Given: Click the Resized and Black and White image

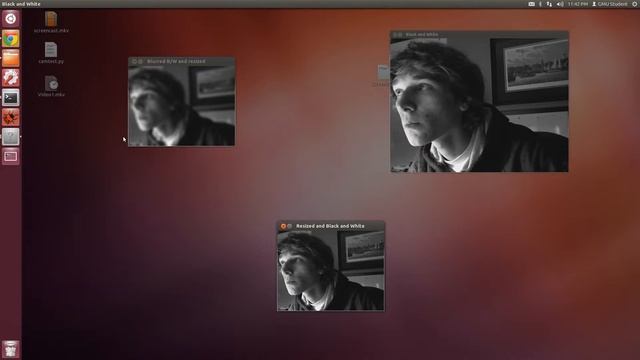Looking at the screenshot, I should (x=331, y=271).
